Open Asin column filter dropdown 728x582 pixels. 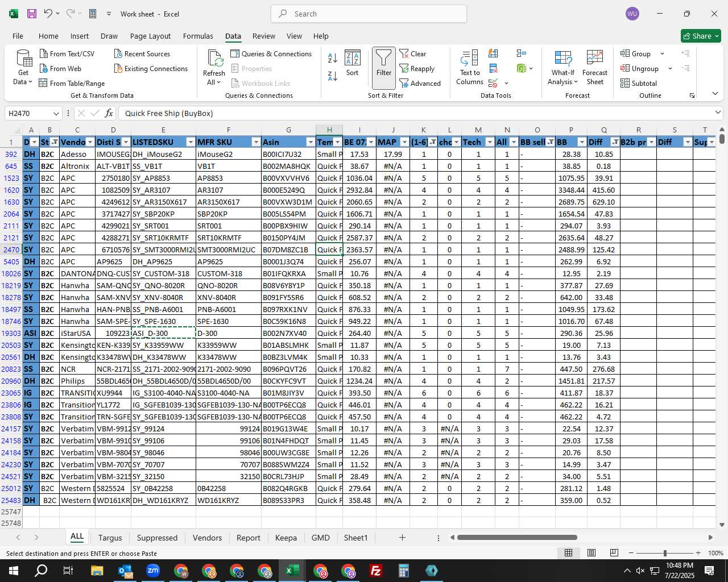click(311, 142)
